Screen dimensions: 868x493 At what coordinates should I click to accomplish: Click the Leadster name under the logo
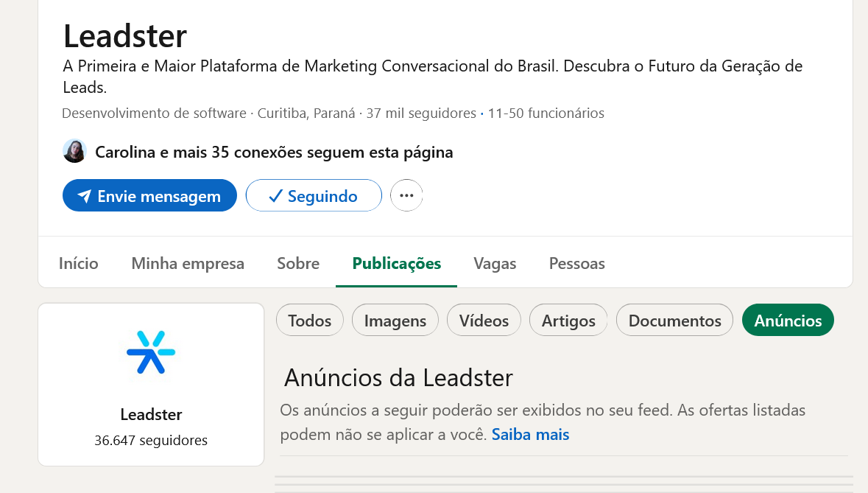pos(151,414)
